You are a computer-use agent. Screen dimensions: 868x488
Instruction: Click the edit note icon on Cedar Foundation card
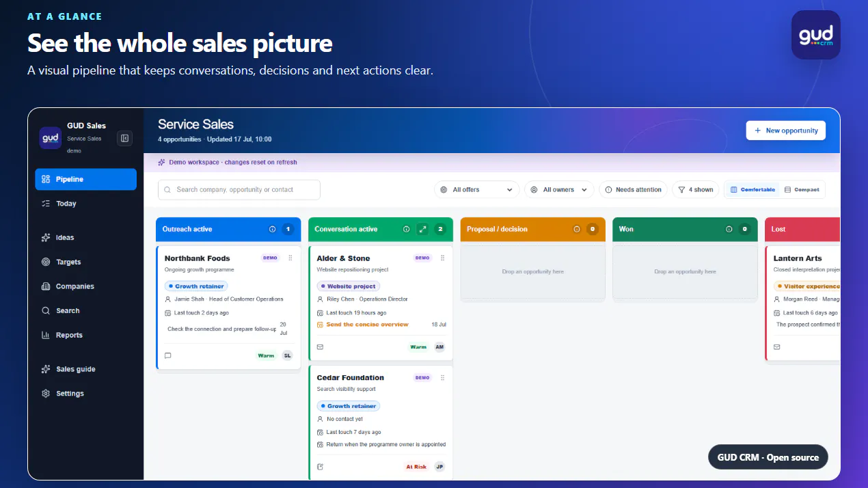coord(321,467)
